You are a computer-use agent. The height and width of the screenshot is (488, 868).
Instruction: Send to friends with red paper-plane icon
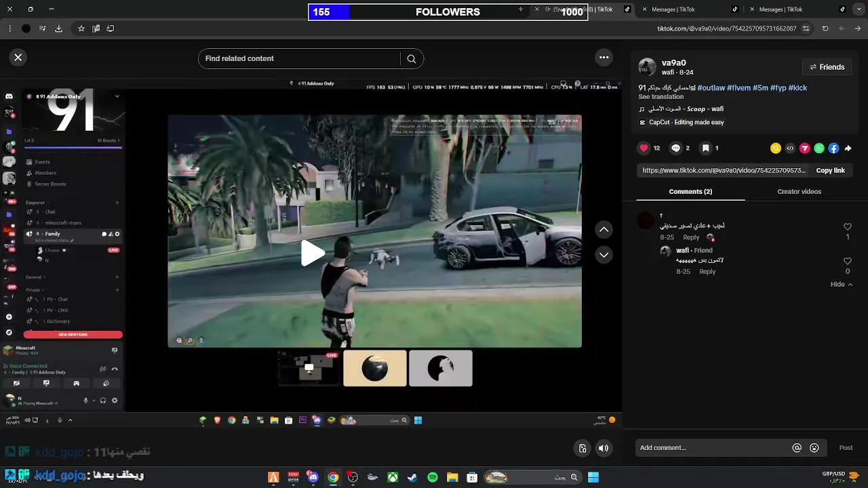[x=805, y=148]
